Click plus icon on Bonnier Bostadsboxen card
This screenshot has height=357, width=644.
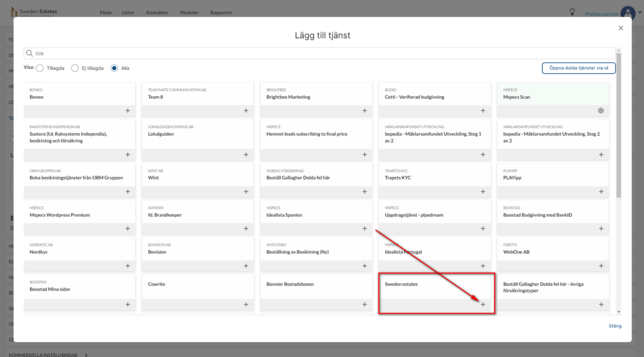coord(365,304)
